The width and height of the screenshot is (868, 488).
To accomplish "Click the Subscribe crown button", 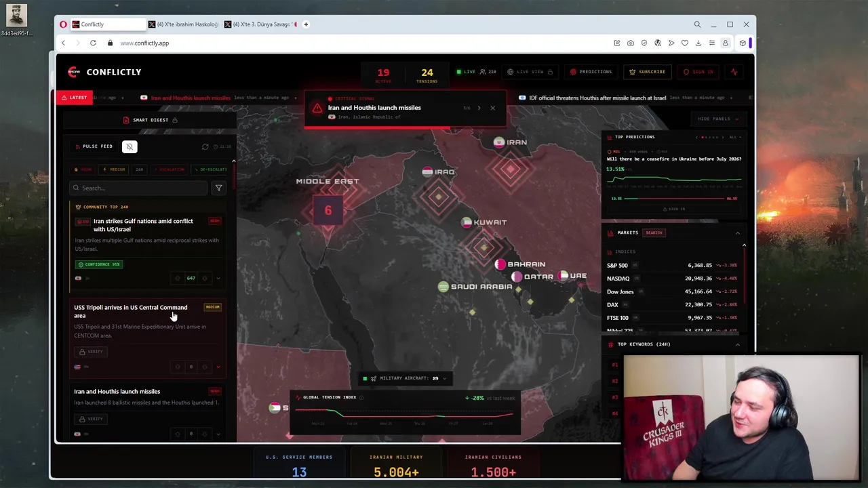I will tap(647, 72).
